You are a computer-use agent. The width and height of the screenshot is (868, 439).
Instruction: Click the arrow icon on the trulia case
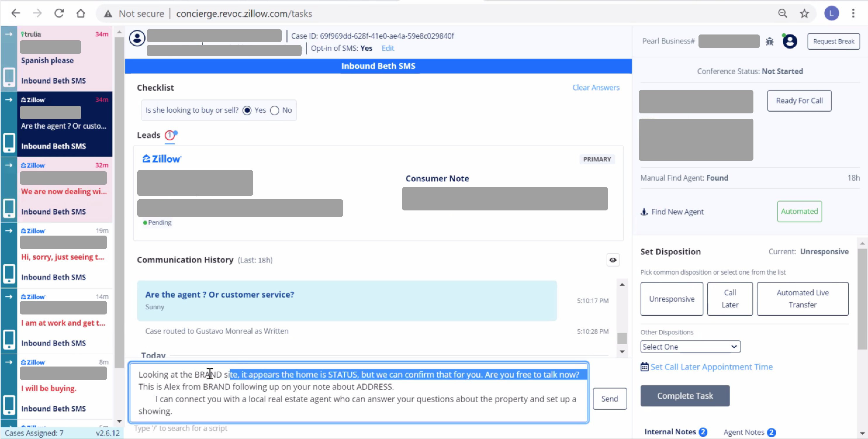click(9, 34)
